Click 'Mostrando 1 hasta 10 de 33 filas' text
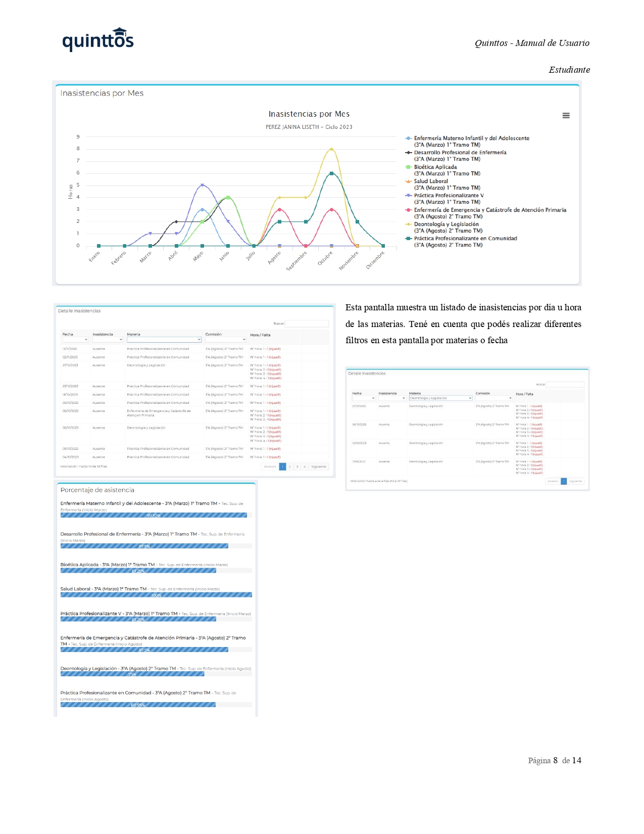 click(84, 467)
